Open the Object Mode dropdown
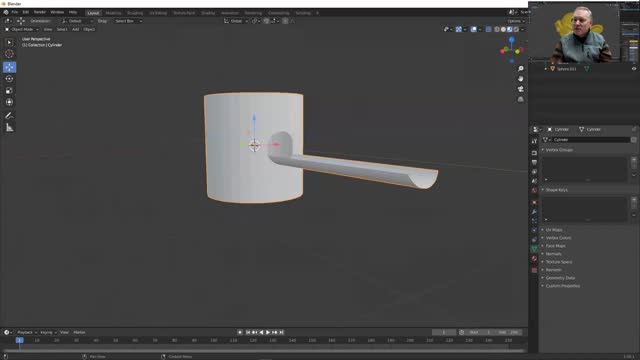The width and height of the screenshot is (640, 360). tap(22, 29)
